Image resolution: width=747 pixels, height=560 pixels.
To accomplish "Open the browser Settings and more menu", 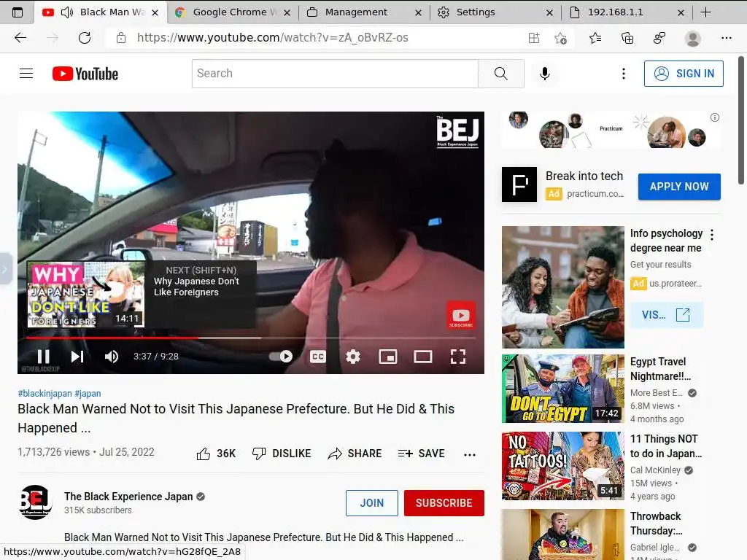I will pyautogui.click(x=726, y=38).
